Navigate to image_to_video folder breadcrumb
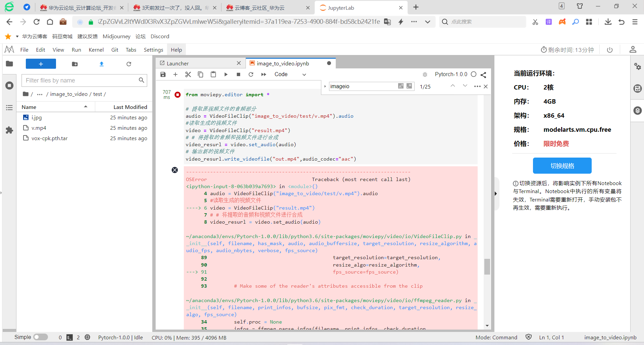644x345 pixels. (x=69, y=94)
